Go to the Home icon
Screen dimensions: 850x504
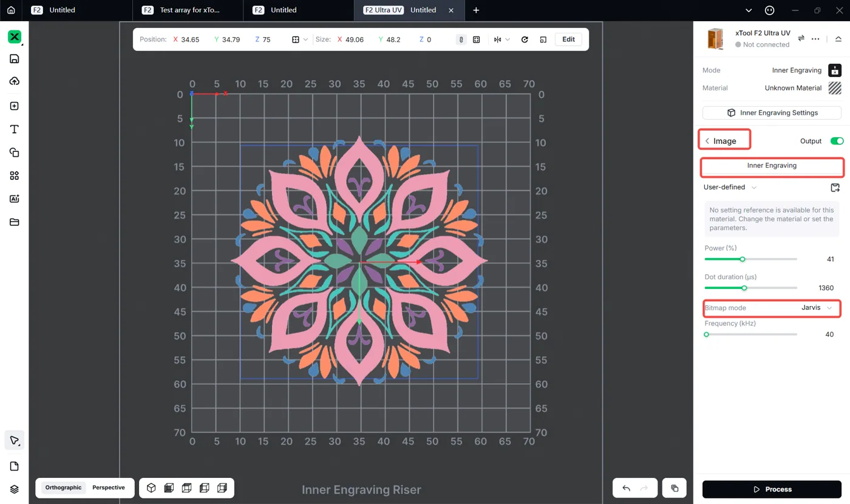pyautogui.click(x=11, y=10)
